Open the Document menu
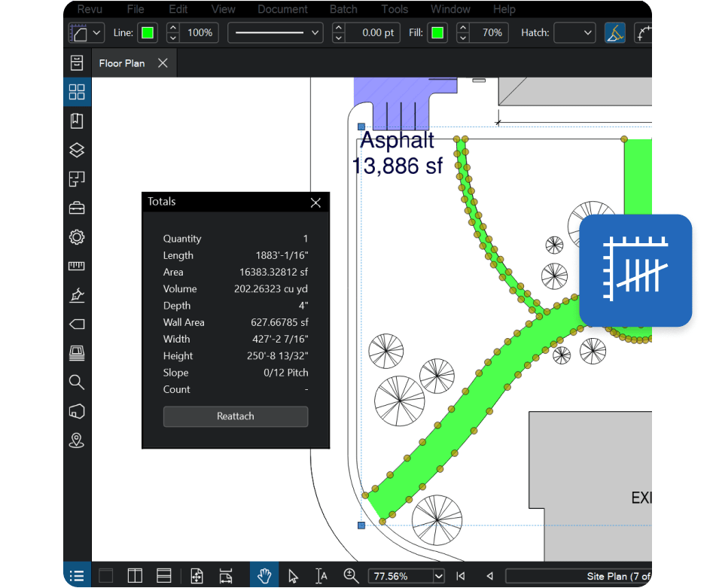713x588 pixels. click(282, 9)
